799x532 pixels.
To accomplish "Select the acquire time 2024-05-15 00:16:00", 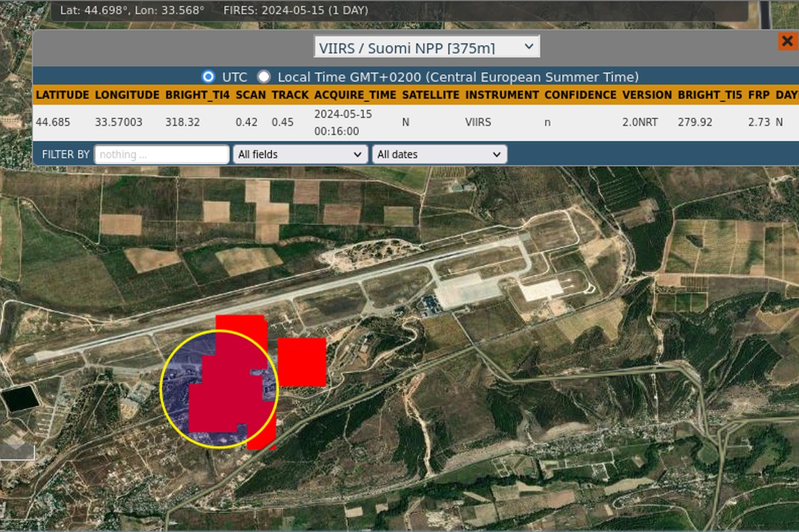I will [x=343, y=123].
